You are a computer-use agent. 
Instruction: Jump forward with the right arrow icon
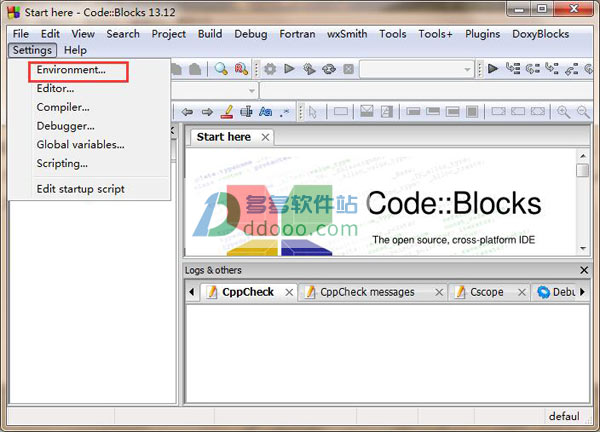pyautogui.click(x=207, y=112)
